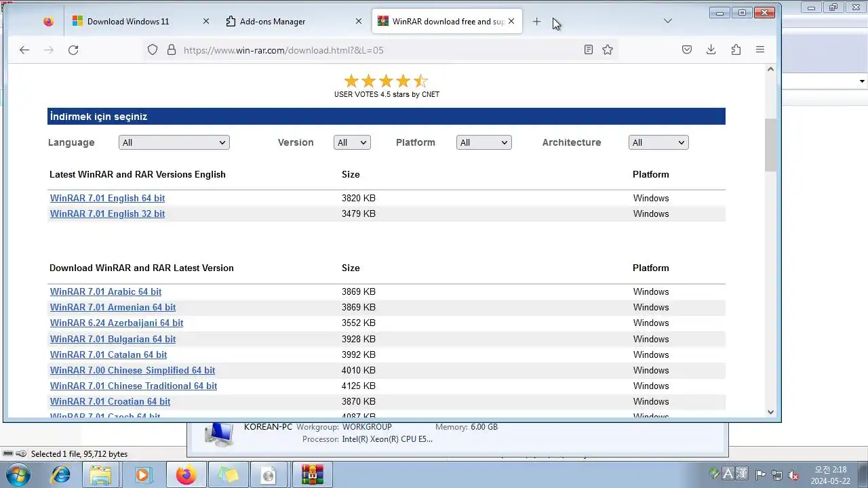868x488 pixels.
Task: Bookmark this page with the star icon
Action: pos(608,49)
